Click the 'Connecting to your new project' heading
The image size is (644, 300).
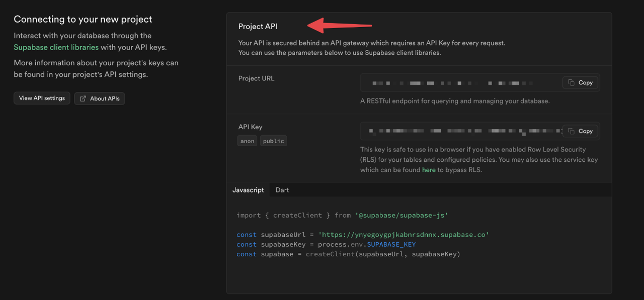coord(83,19)
